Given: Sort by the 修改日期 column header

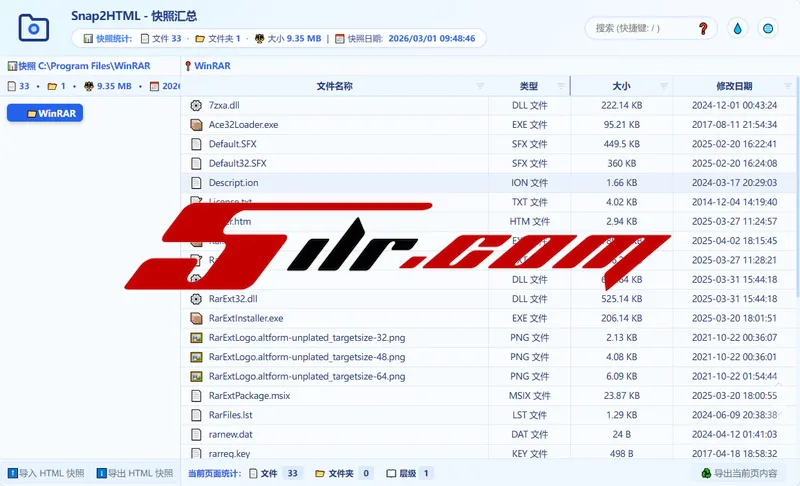Looking at the screenshot, I should (x=734, y=87).
